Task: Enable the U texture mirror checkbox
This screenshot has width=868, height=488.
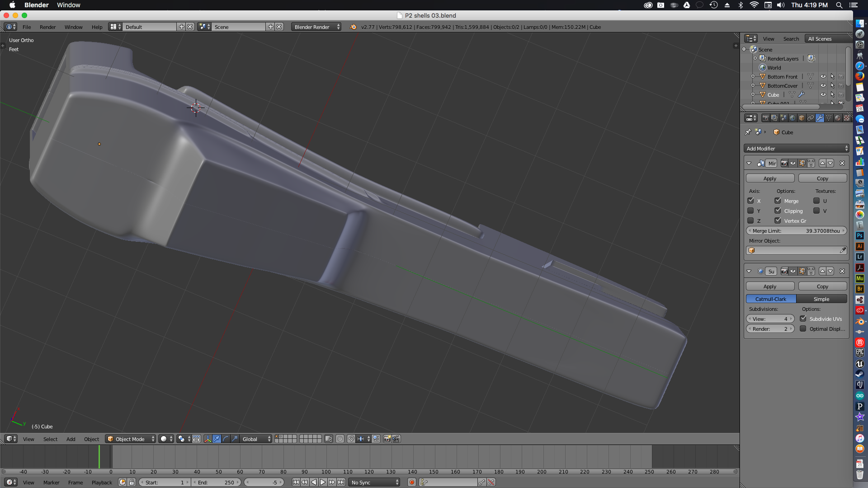Action: click(816, 201)
